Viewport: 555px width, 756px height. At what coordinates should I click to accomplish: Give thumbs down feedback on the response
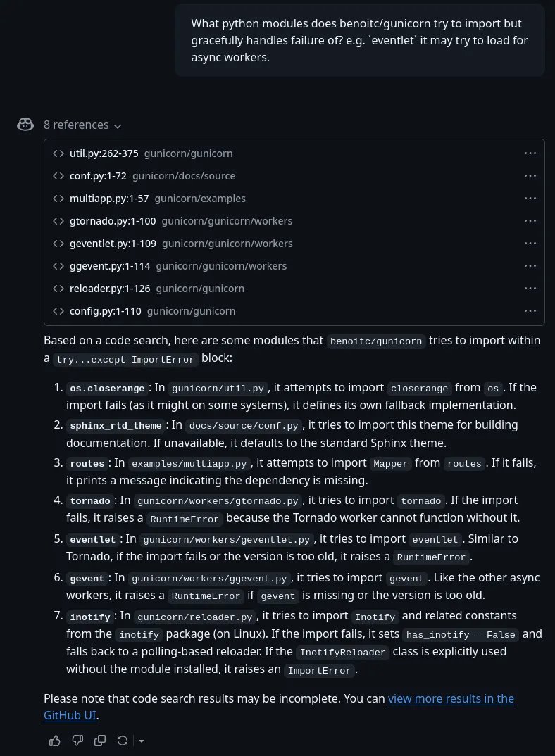(x=77, y=740)
